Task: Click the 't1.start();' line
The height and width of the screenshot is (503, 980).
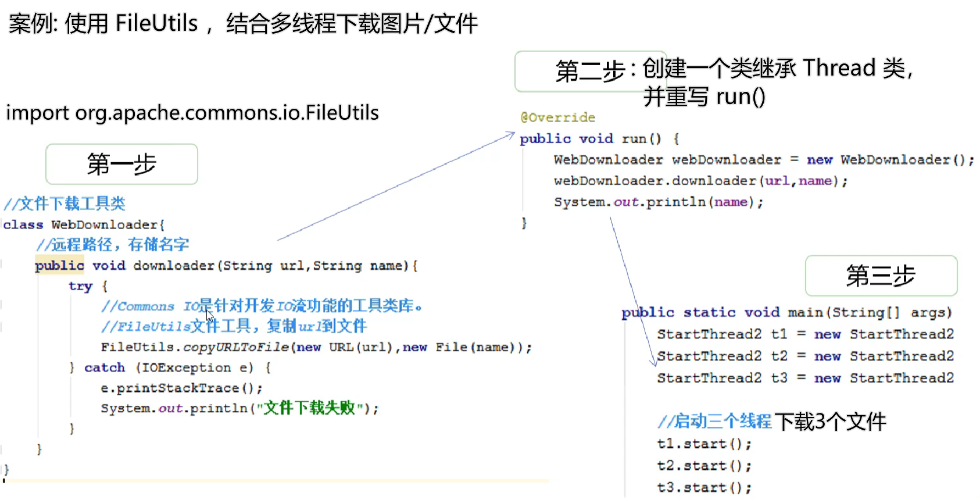Action: pyautogui.click(x=704, y=444)
